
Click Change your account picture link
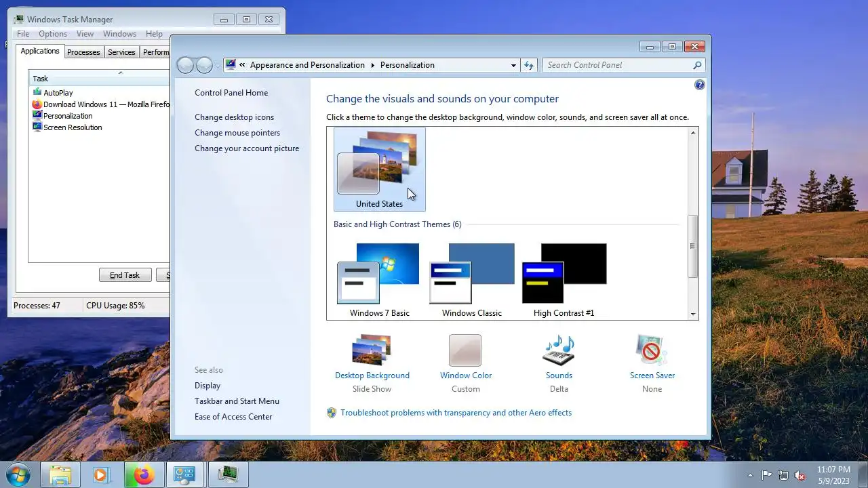coord(247,148)
